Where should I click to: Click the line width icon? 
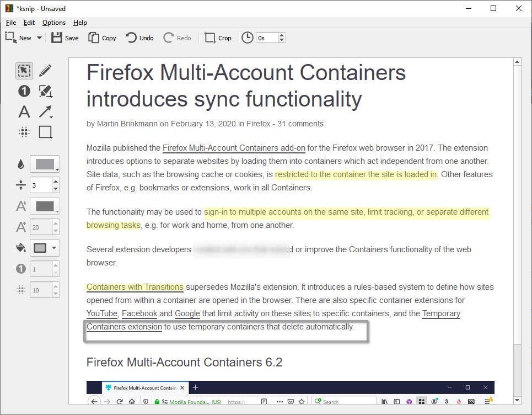click(x=21, y=185)
